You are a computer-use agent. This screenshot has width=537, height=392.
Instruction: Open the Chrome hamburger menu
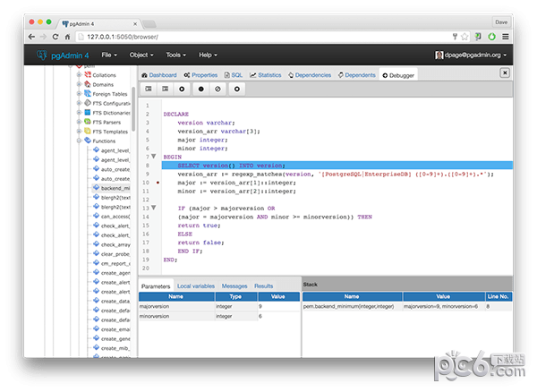pyautogui.click(x=506, y=37)
